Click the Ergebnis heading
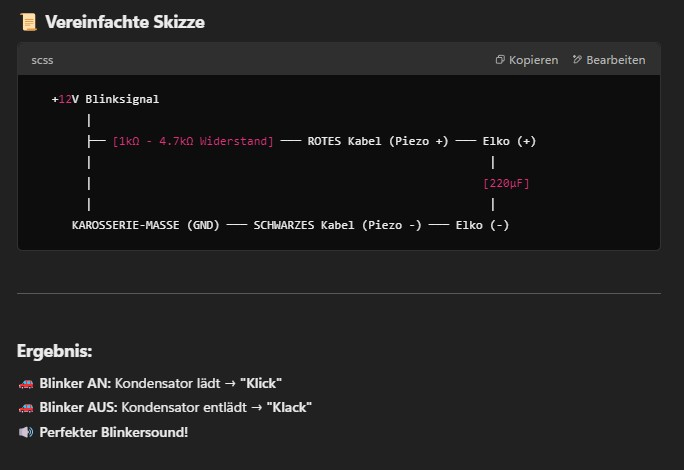The height and width of the screenshot is (470, 684). pos(55,351)
